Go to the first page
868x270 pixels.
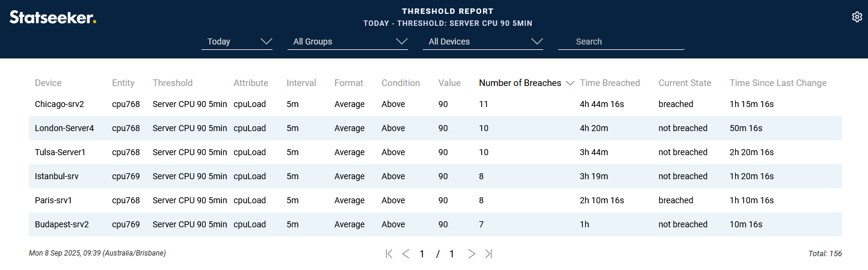pos(389,254)
